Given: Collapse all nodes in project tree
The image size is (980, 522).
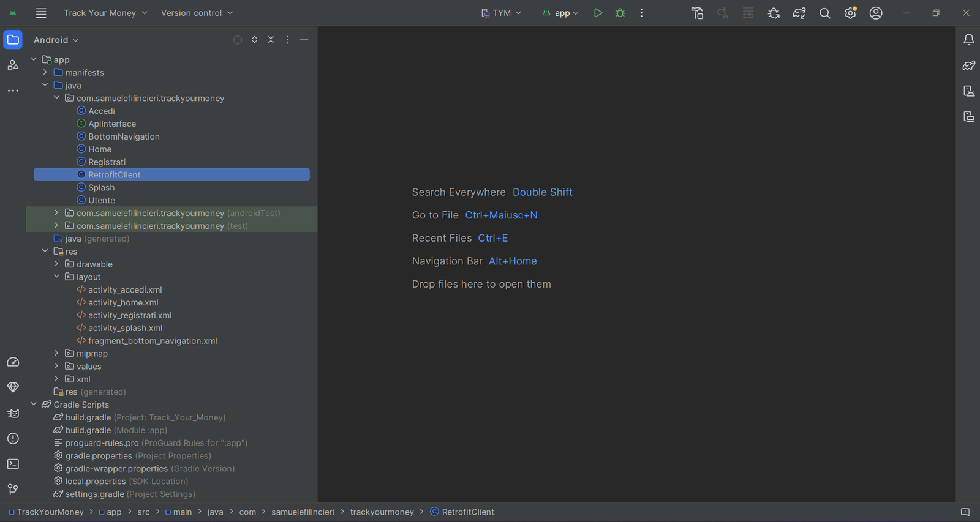Looking at the screenshot, I should tap(271, 40).
